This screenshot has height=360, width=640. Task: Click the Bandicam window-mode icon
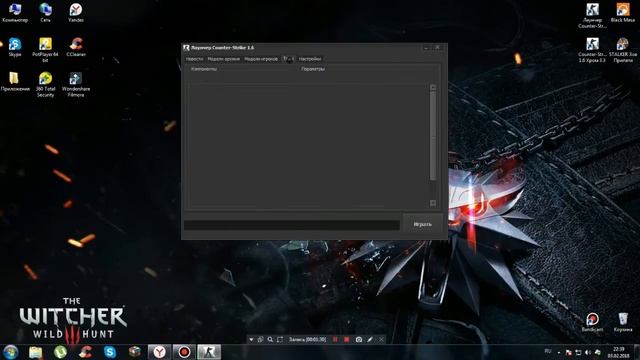(x=260, y=340)
